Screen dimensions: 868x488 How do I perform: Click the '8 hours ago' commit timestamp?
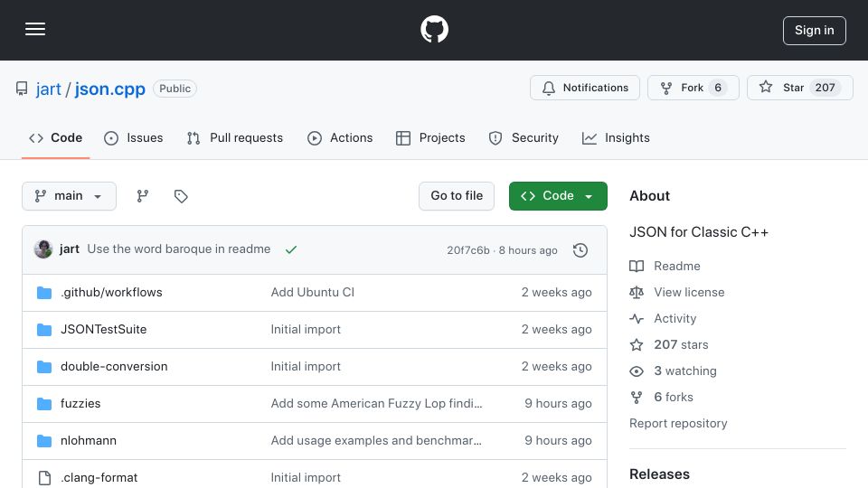[528, 250]
